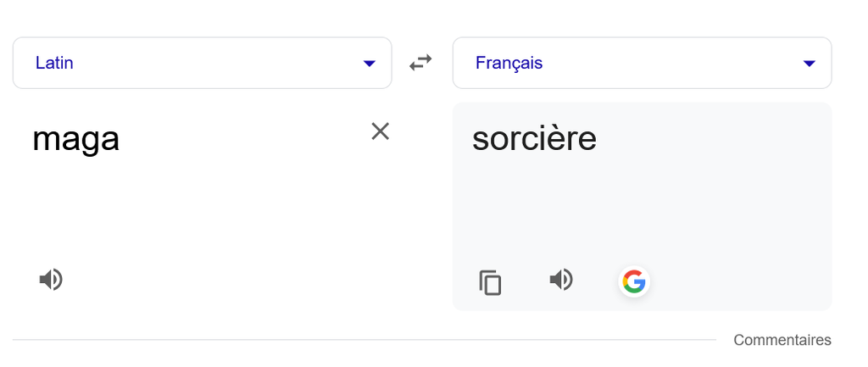Search the translation using the Google icon

point(634,281)
